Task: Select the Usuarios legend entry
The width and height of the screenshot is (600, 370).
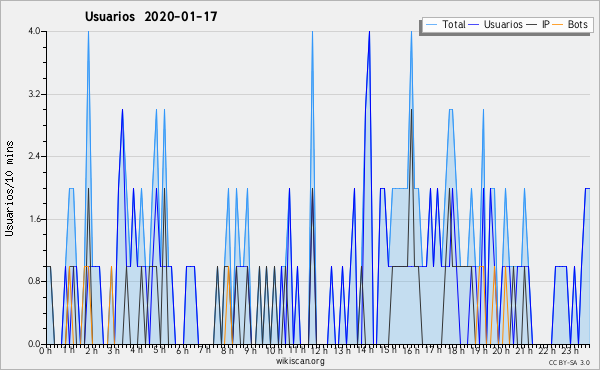Action: pos(496,24)
